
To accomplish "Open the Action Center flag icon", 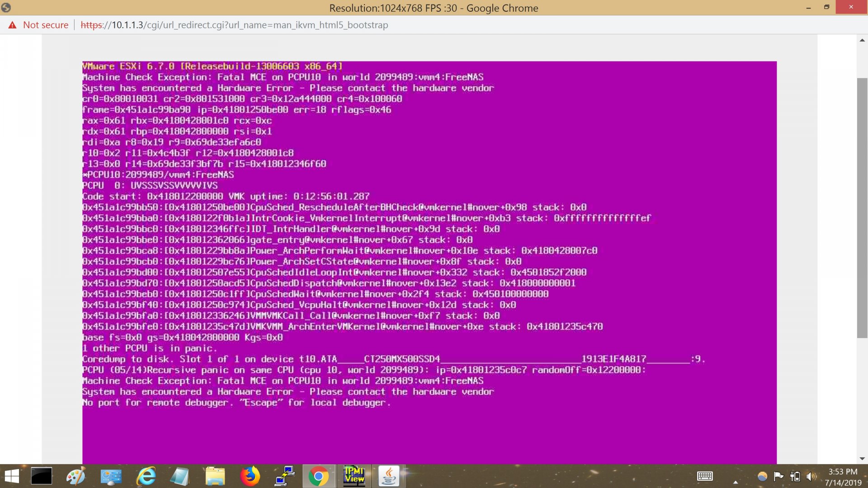I will point(778,476).
